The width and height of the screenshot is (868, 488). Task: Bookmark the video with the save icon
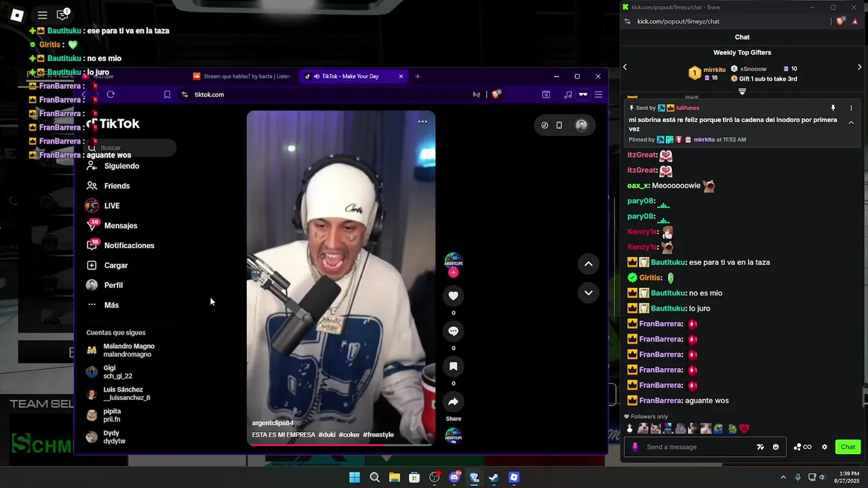[453, 366]
